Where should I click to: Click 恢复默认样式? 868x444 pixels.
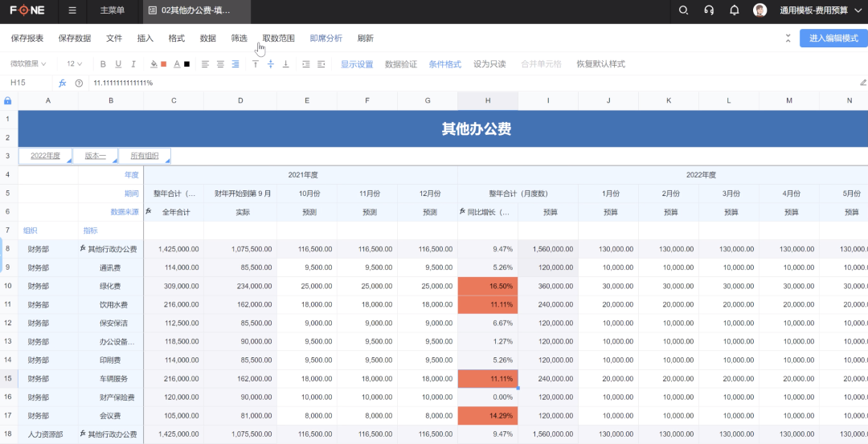tap(600, 64)
